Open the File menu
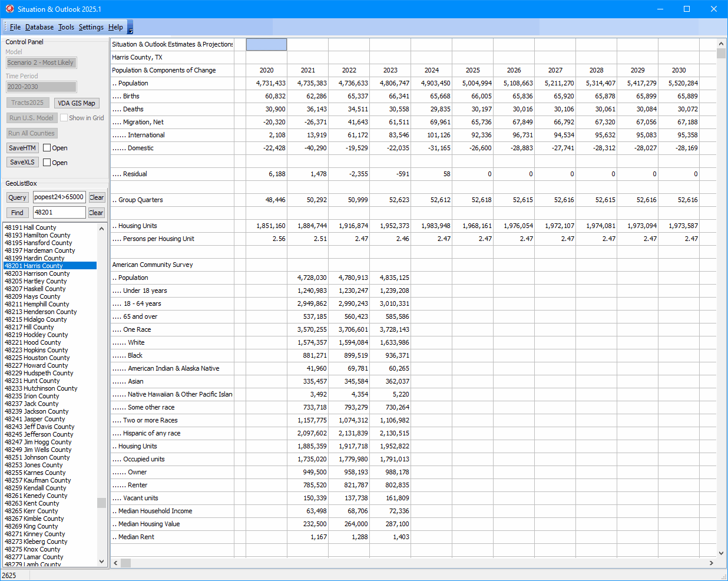The height and width of the screenshot is (581, 728). click(x=15, y=27)
